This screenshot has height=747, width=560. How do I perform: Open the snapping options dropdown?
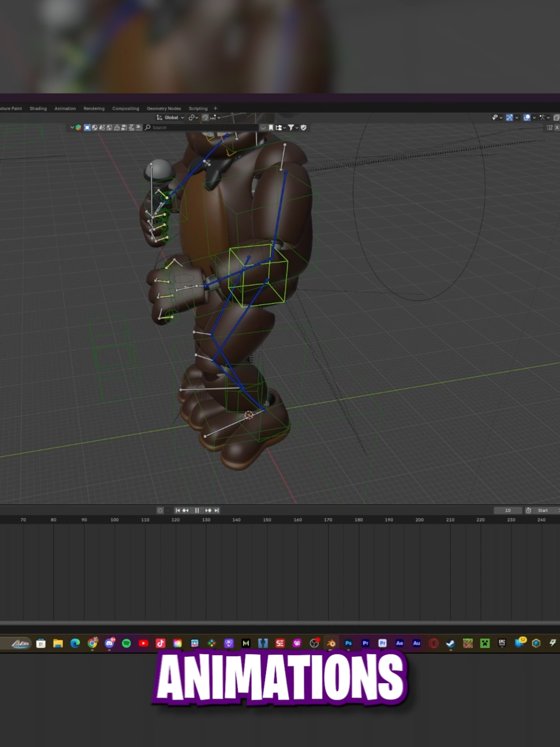[215, 118]
